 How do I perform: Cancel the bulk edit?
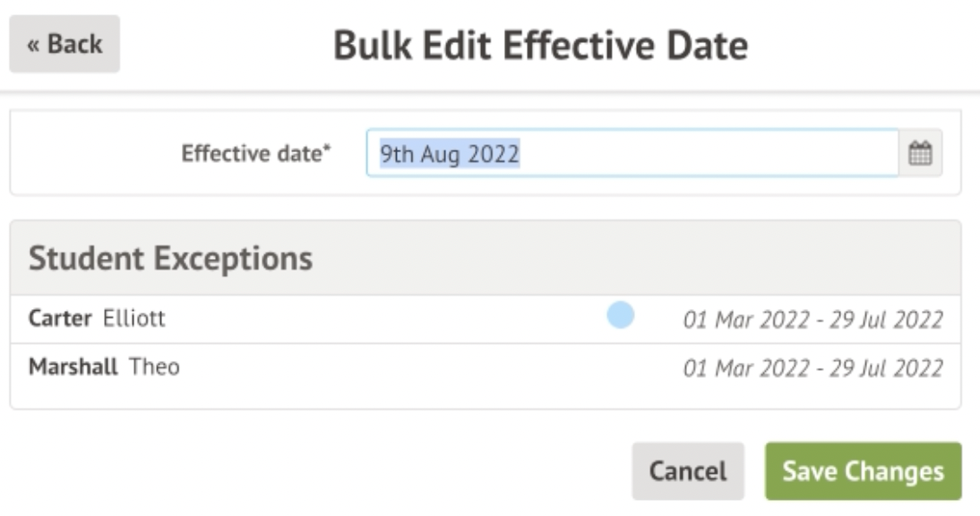[x=687, y=471]
